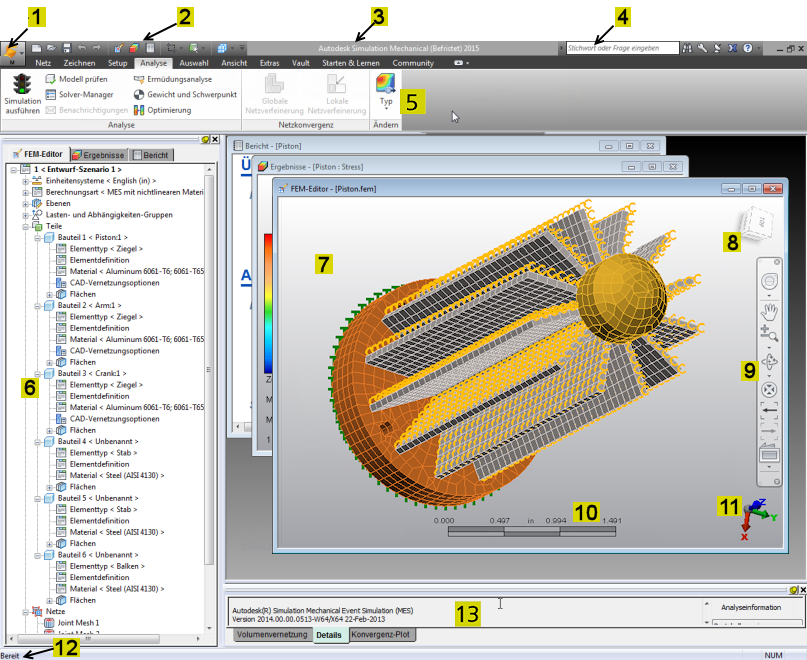This screenshot has height=660, width=807.
Task: Open Solver-Manager
Action: [79, 94]
